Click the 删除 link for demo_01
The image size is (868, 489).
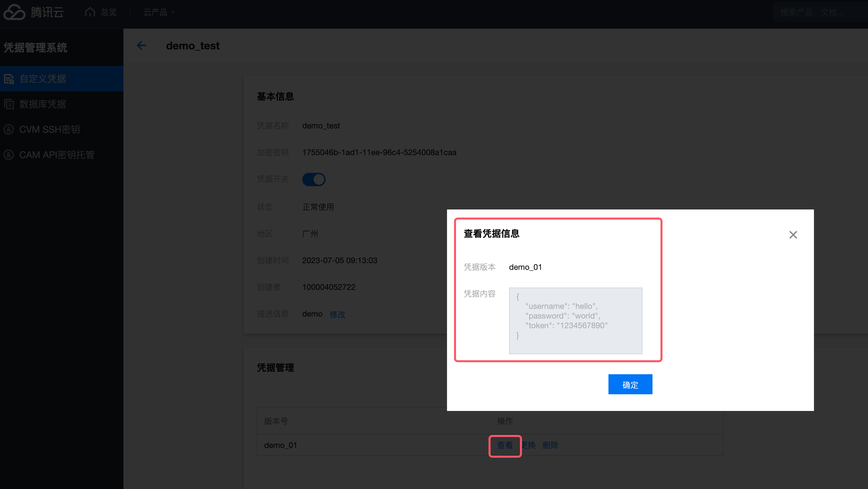(550, 445)
